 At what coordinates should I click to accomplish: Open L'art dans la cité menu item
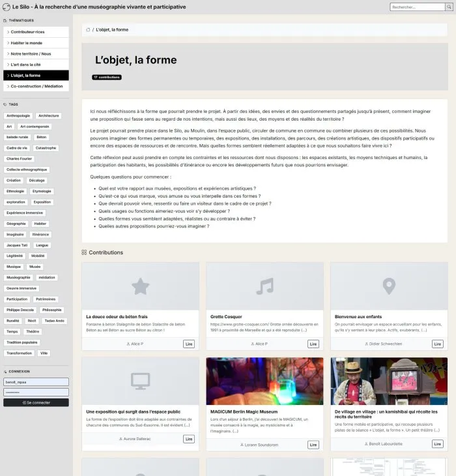coord(36,65)
